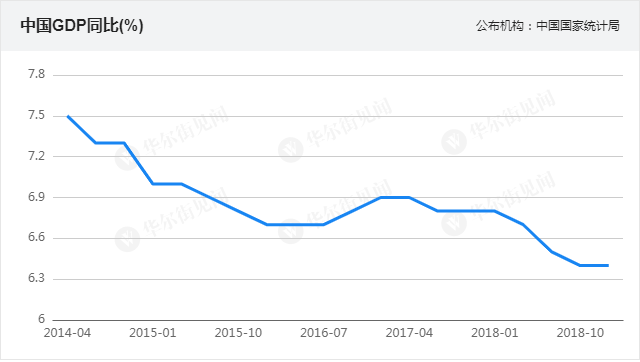Click the starting 7.5 point of blue line
This screenshot has width=640, height=362.
point(68,116)
